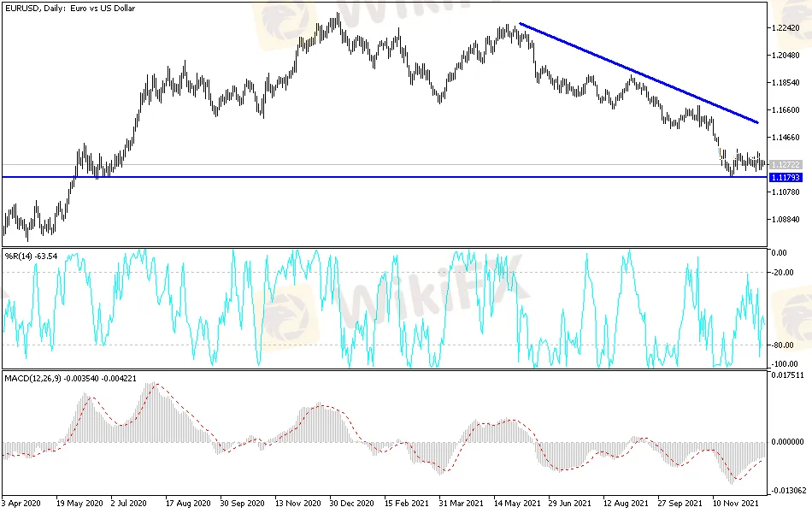Screen dimensions: 812x513
Task: Click the 'MACD(12,26,9)' indicator label
Action: pyautogui.click(x=32, y=378)
